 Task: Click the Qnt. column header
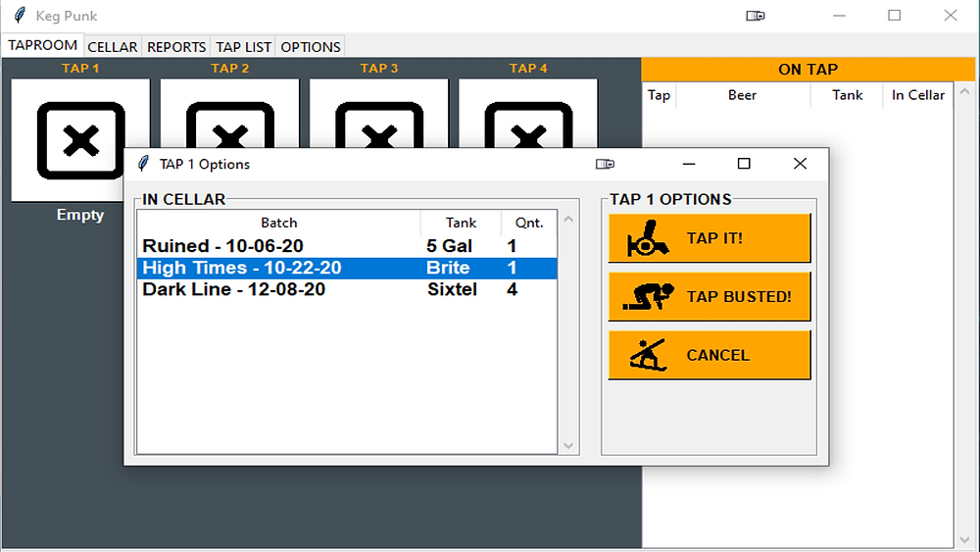529,223
